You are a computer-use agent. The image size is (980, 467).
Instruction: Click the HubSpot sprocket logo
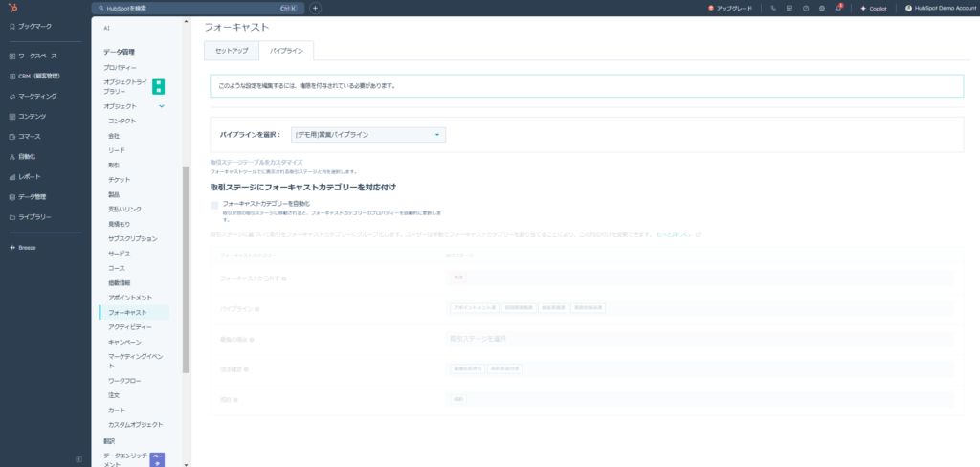[12, 8]
